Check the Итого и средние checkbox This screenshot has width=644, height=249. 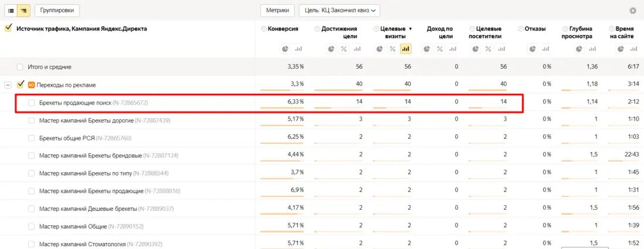coord(20,67)
